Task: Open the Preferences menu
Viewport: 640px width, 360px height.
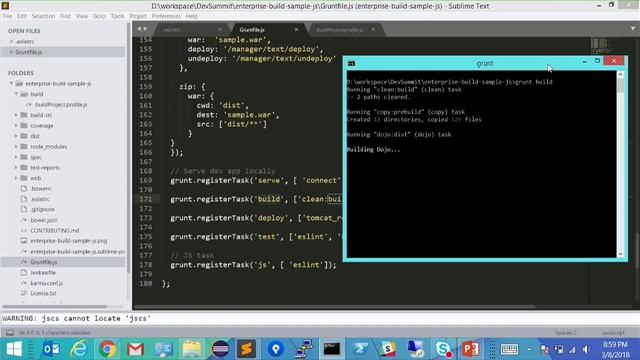Action: click(x=166, y=16)
